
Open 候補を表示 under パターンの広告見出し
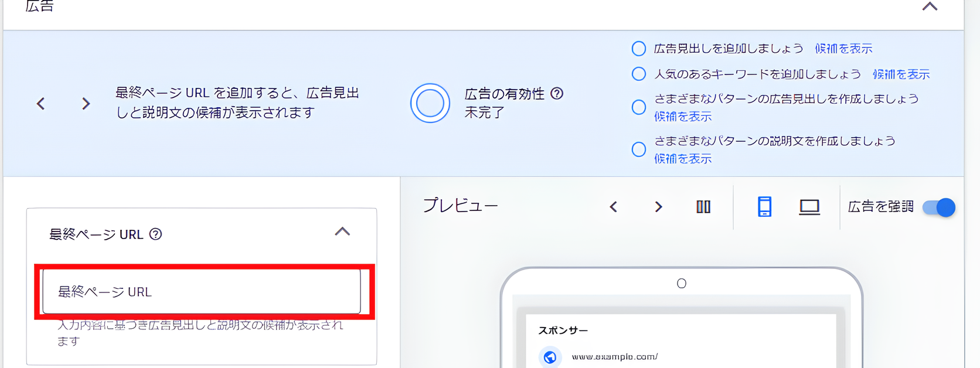(x=683, y=117)
